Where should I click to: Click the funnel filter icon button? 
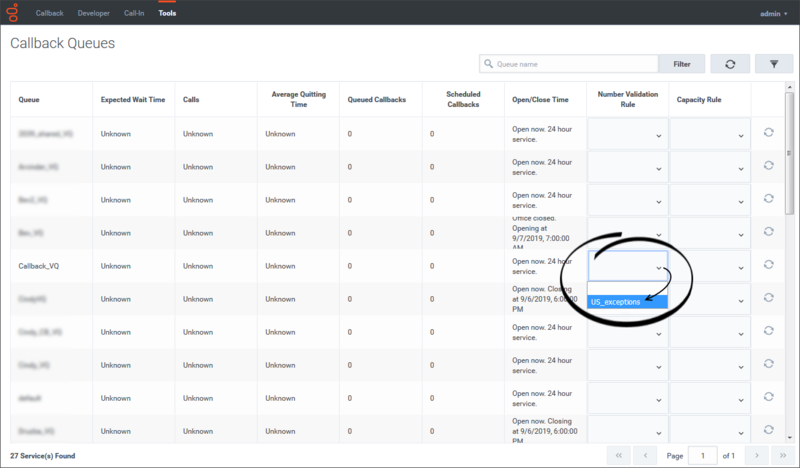(x=773, y=64)
